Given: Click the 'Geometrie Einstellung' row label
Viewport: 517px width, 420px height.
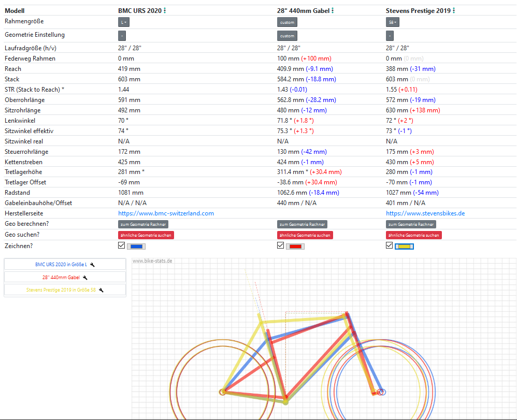Looking at the screenshot, I should [x=35, y=35].
